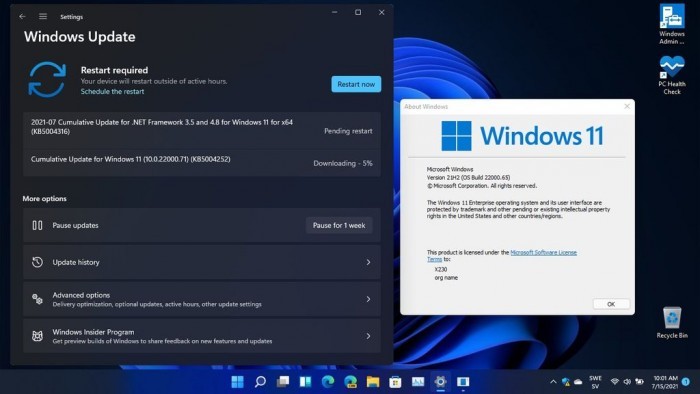Expand Advanced options chevron
This screenshot has height=394, width=700.
pos(368,299)
